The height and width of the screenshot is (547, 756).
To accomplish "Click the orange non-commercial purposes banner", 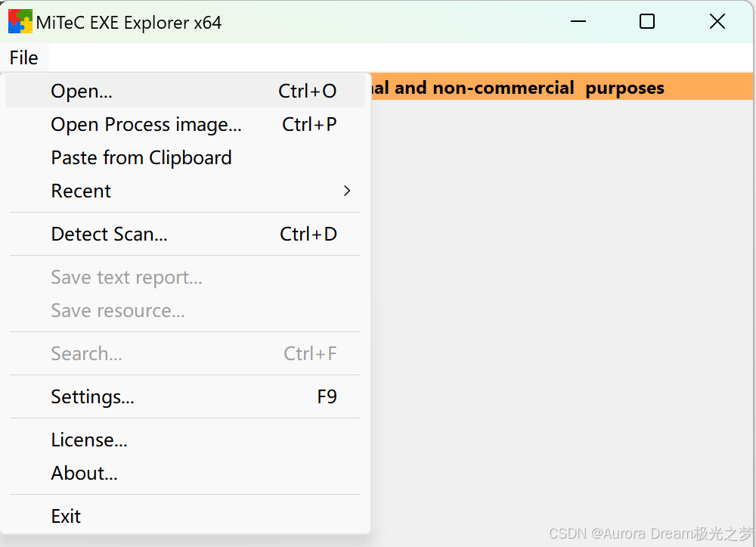I will pyautogui.click(x=562, y=87).
